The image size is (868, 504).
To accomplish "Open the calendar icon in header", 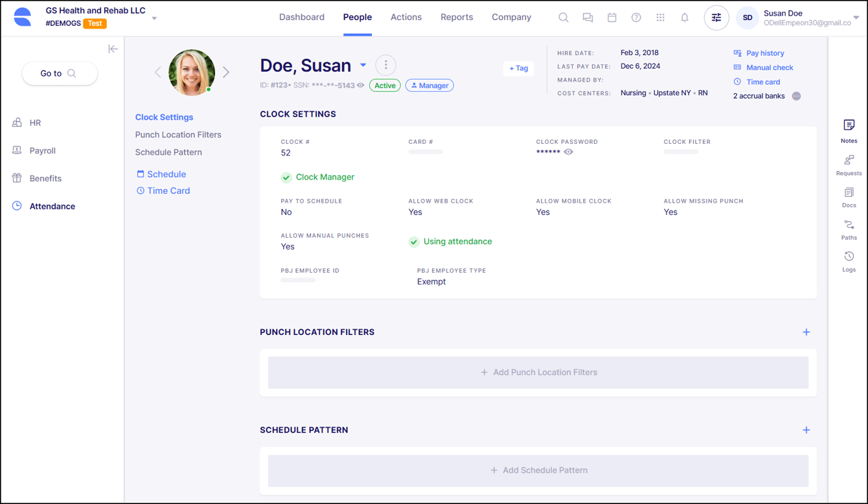I will (612, 17).
